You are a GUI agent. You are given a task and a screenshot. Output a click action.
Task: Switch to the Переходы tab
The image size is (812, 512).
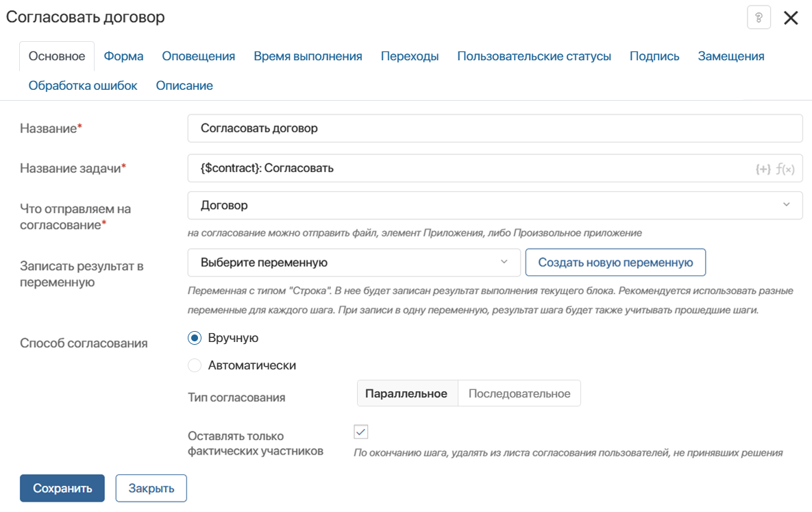click(x=410, y=56)
